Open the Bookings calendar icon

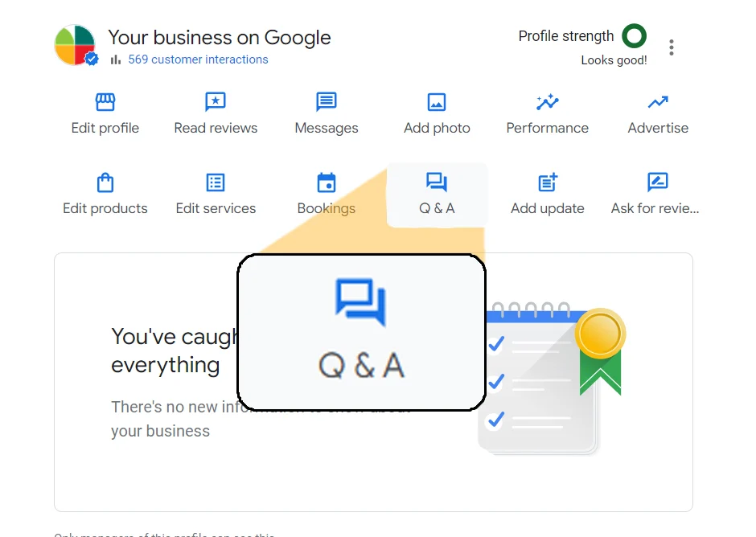[327, 182]
